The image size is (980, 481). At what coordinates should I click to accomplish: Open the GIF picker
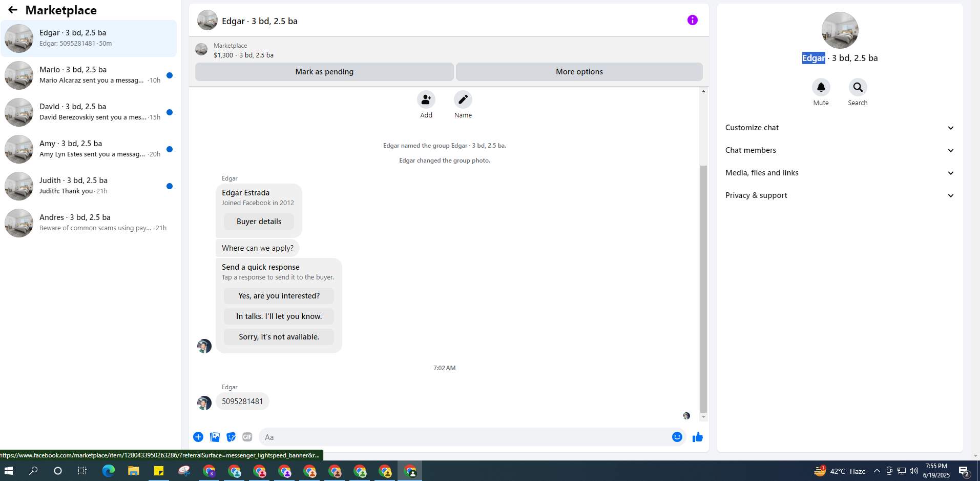(247, 437)
